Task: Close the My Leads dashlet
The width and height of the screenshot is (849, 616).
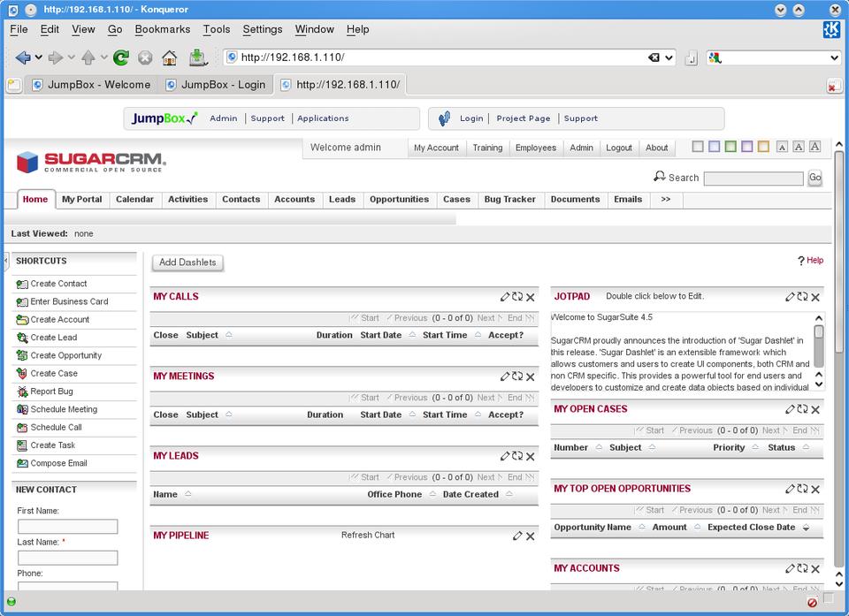Action: click(x=531, y=457)
